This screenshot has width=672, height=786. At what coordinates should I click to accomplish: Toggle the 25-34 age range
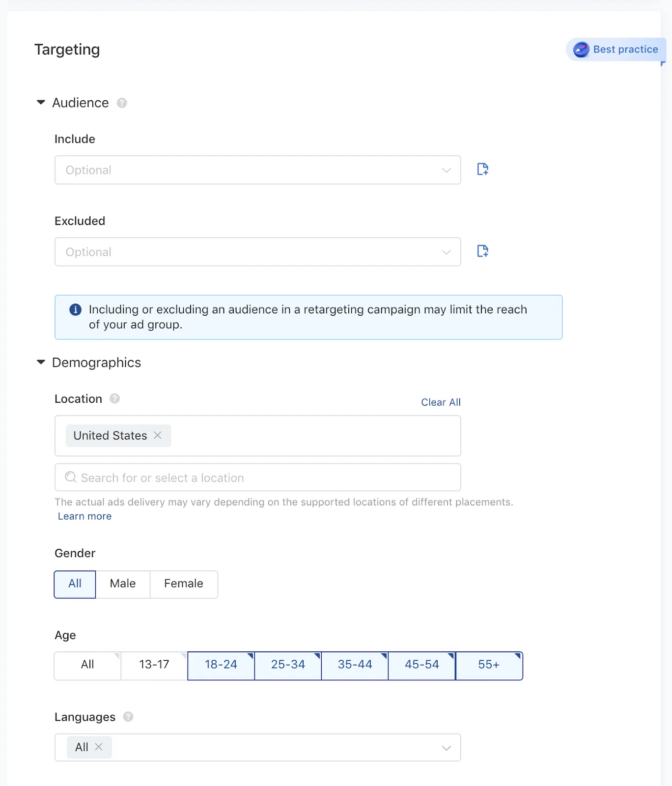pos(288,665)
